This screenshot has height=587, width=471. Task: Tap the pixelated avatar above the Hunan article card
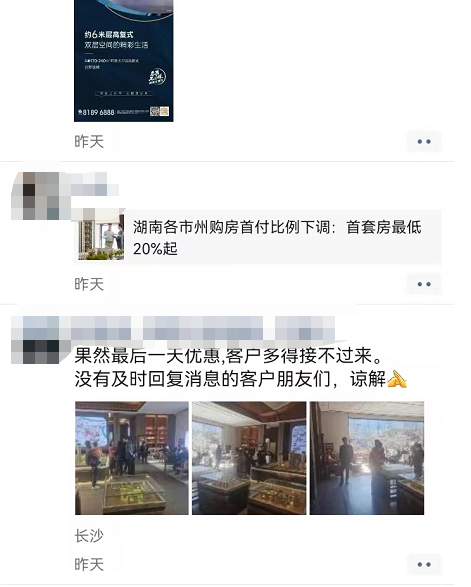36,196
